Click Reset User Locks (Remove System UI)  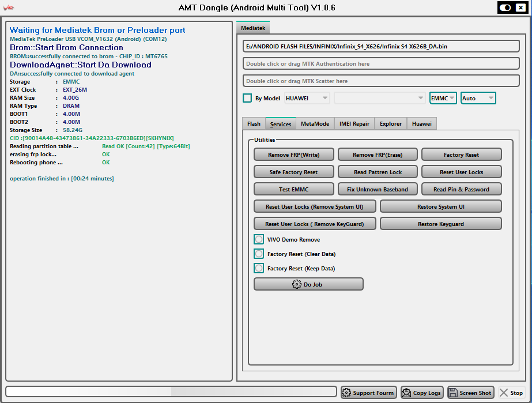tap(315, 206)
